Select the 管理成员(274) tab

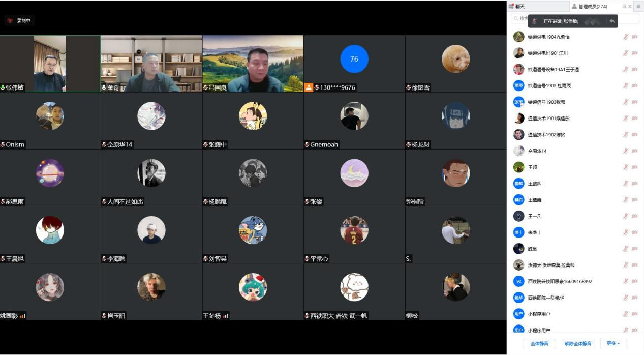[x=592, y=7]
